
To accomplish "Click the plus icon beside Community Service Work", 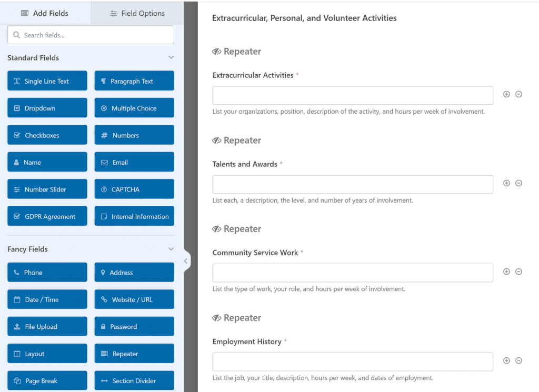I will [x=506, y=271].
